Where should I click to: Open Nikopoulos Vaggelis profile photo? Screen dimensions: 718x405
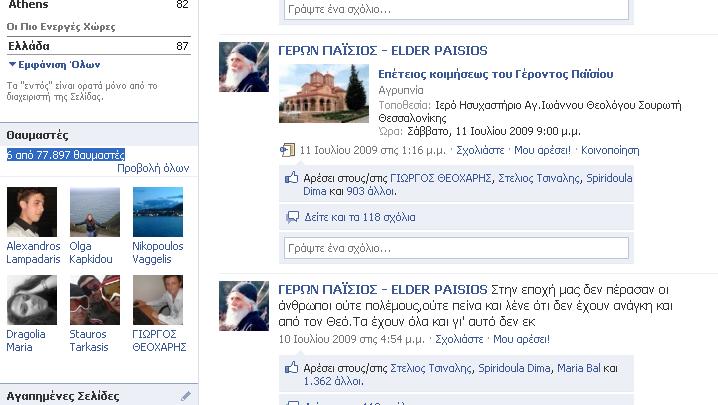pyautogui.click(x=158, y=212)
